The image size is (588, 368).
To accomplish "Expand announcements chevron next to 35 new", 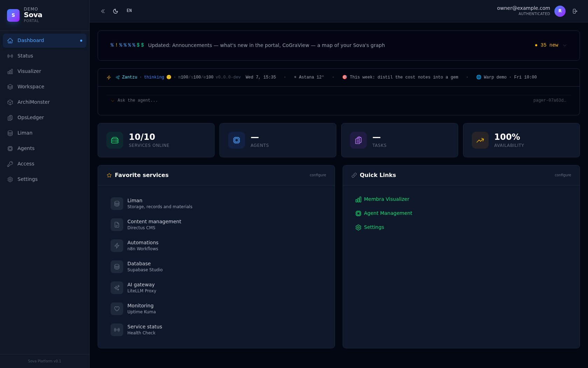I will (565, 45).
